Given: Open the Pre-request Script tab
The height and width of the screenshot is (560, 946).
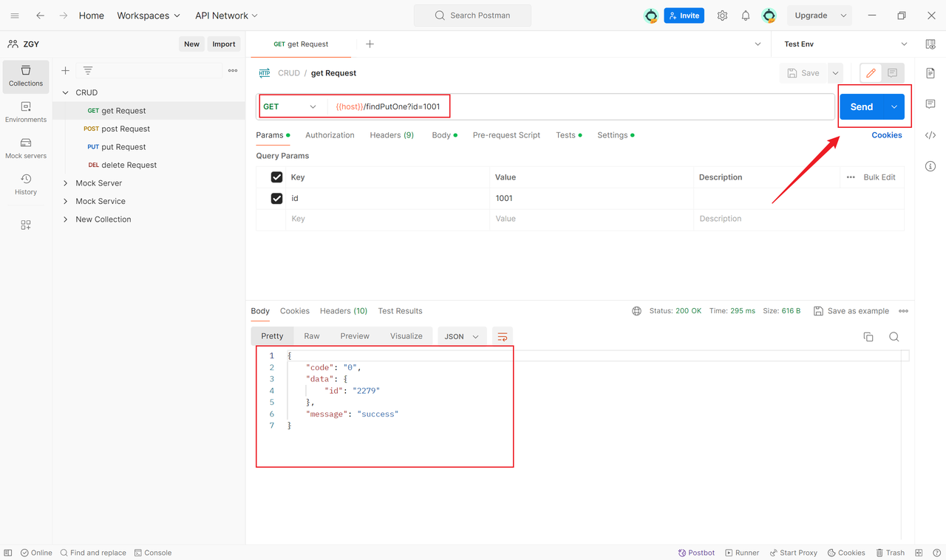Looking at the screenshot, I should [x=506, y=135].
